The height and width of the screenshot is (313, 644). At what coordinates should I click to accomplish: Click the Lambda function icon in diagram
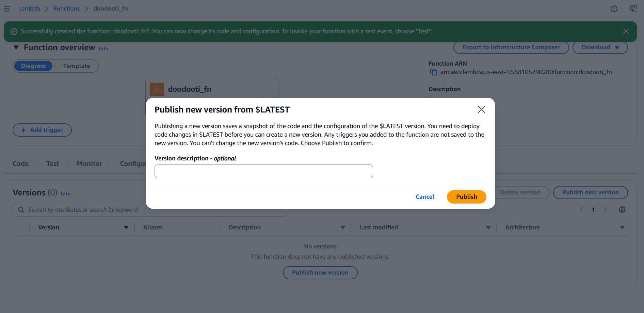(157, 89)
